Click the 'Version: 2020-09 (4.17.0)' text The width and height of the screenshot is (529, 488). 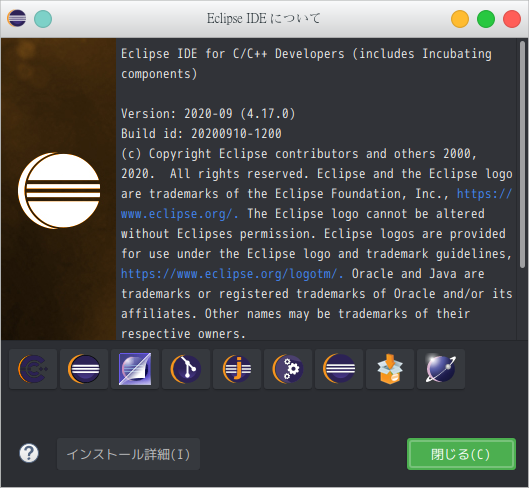(208, 114)
